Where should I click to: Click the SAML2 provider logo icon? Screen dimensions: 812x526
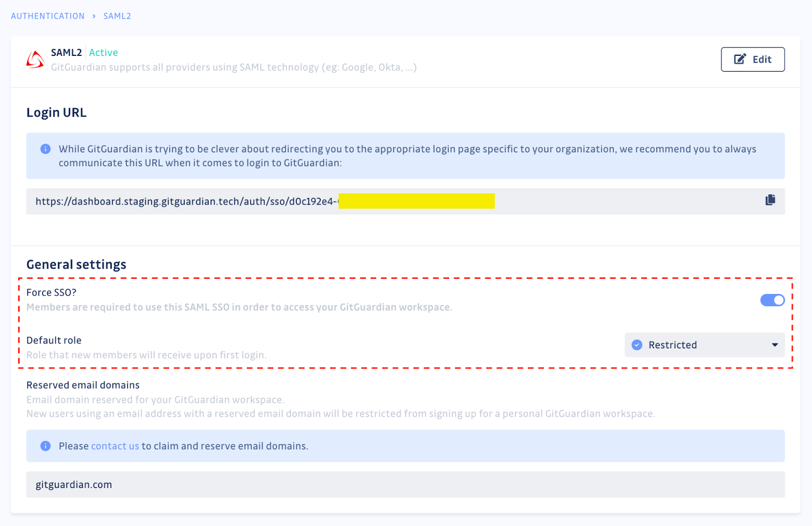[35, 59]
